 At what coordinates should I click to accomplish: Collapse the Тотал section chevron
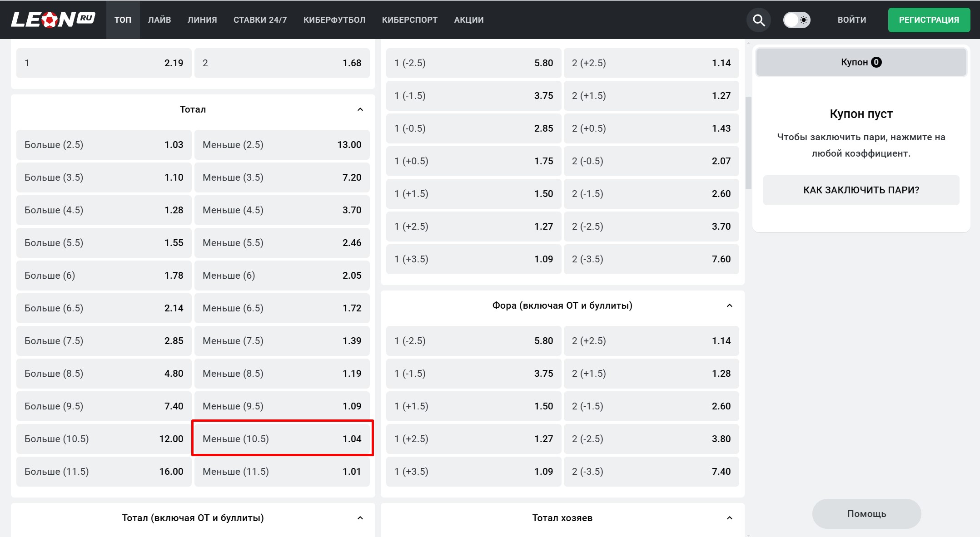pyautogui.click(x=360, y=109)
